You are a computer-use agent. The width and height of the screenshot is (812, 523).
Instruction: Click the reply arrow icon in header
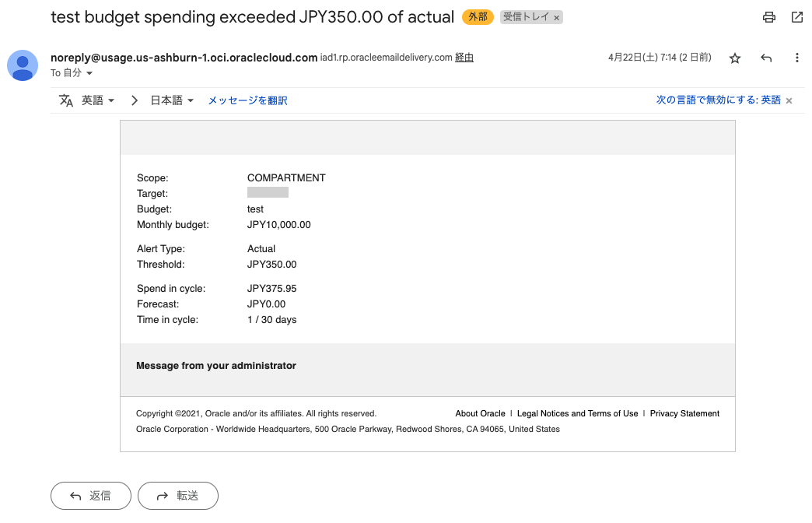coord(766,58)
